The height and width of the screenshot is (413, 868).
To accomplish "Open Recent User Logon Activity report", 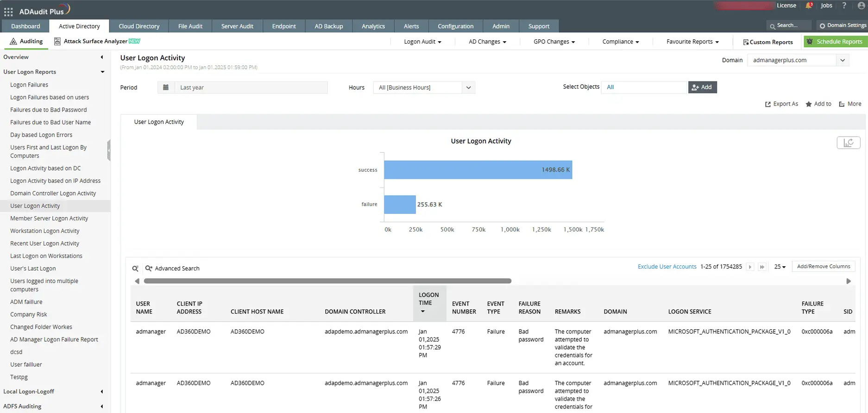I will click(45, 244).
